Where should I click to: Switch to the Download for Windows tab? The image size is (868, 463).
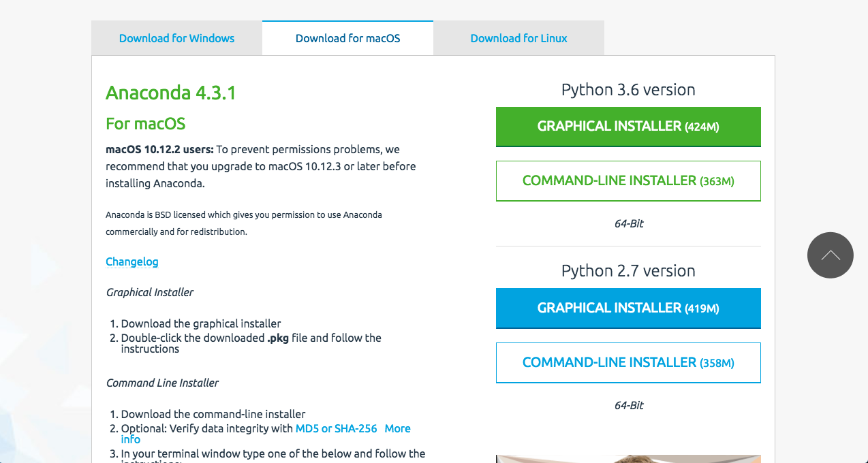tap(176, 38)
